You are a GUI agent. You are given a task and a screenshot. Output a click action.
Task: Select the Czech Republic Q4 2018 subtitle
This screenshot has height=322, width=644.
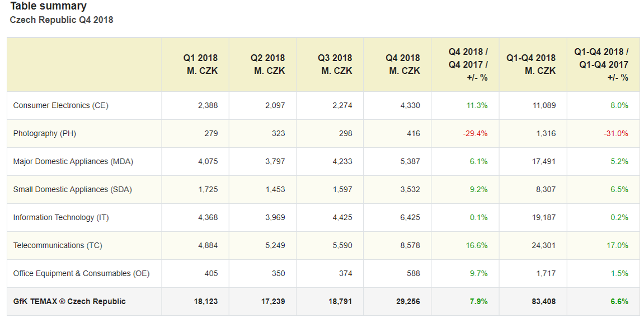pyautogui.click(x=62, y=20)
